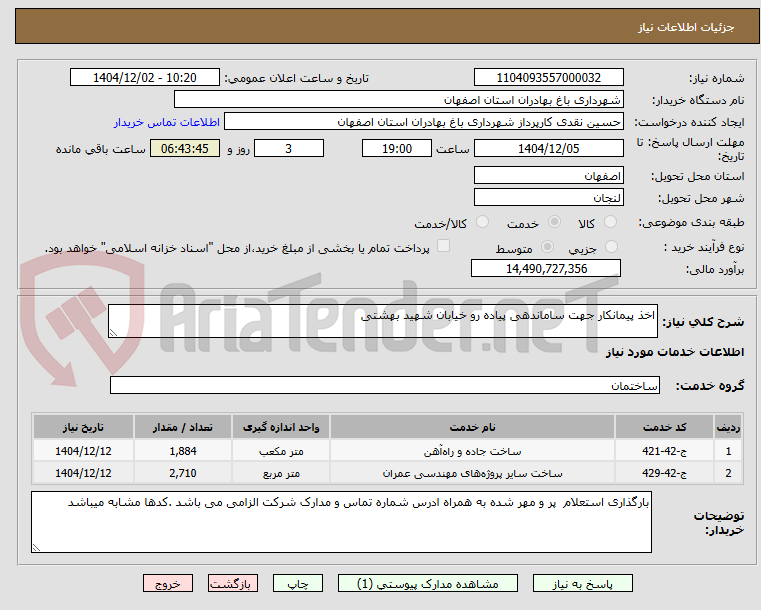Click the چاپ print button
Viewport: 761px width, 610px height.
pyautogui.click(x=298, y=583)
